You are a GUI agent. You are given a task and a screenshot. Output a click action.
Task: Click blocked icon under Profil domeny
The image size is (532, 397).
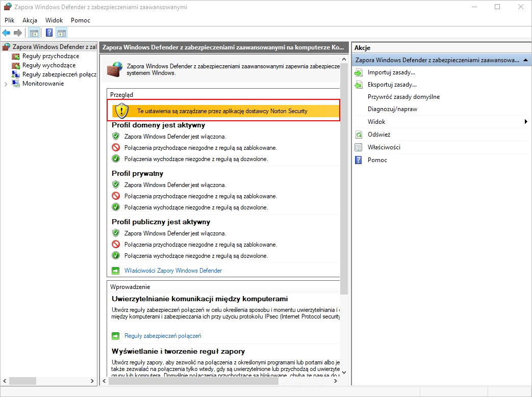(x=116, y=147)
